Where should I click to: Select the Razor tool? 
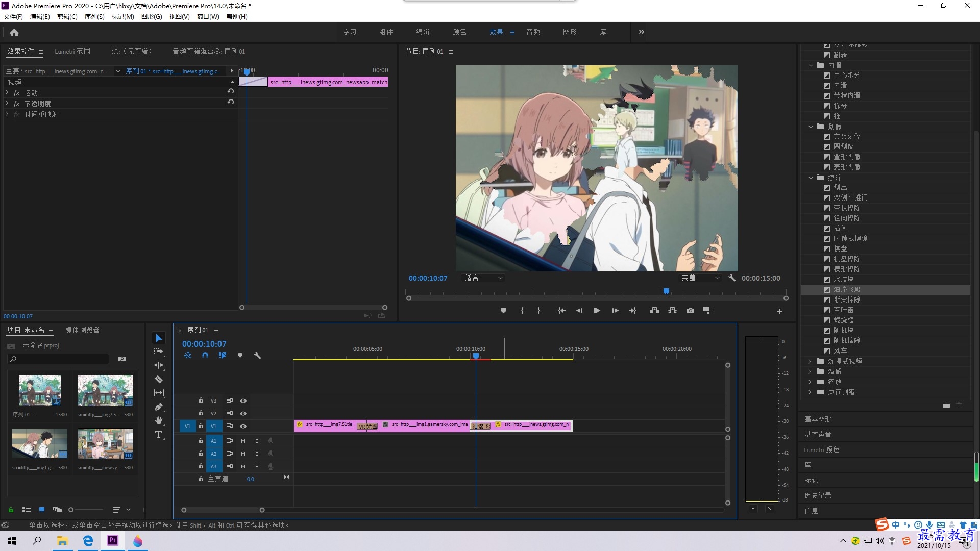[159, 379]
